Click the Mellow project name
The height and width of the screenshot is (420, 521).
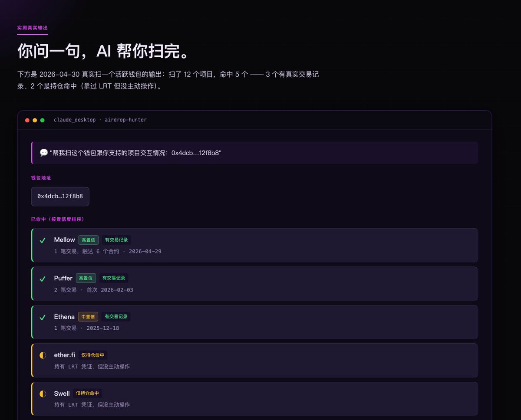pos(65,240)
